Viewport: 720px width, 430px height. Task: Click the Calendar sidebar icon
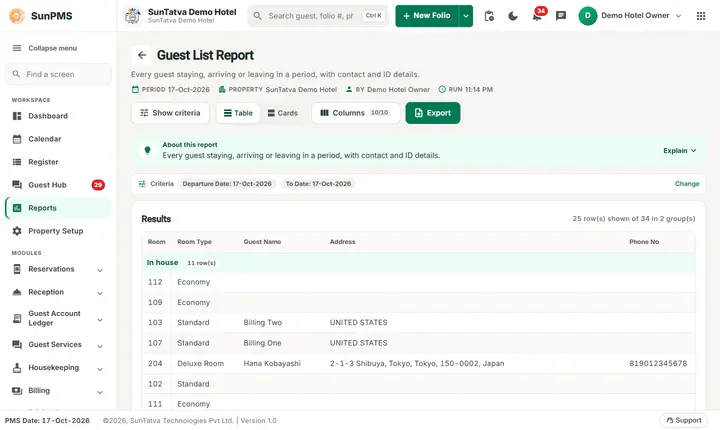click(x=17, y=139)
